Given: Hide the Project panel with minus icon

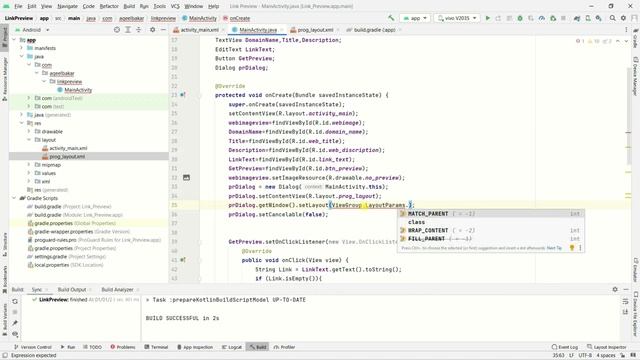Looking at the screenshot, I should (163, 30).
